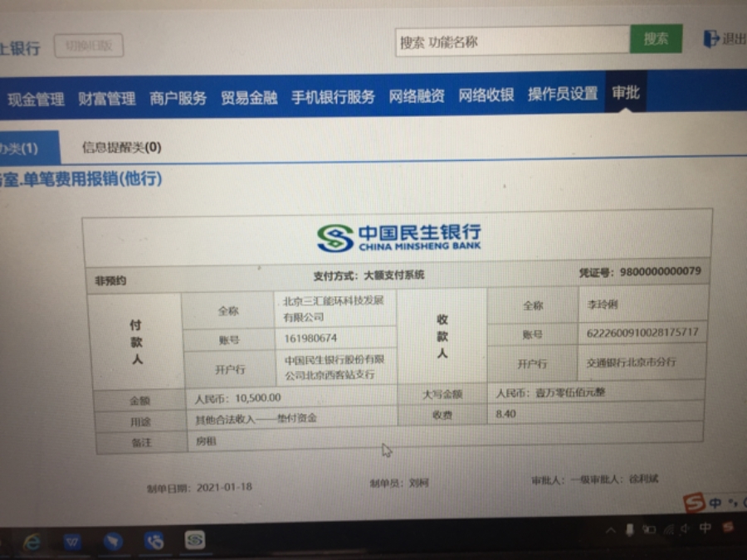Switch to the 办类(1) tab
Viewport: 747px width, 560px height.
coord(28,149)
